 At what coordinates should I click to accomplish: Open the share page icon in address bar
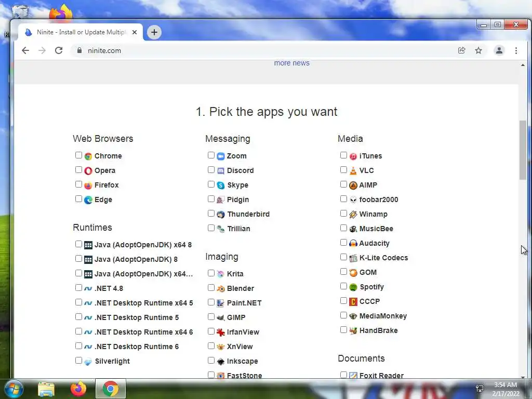461,50
